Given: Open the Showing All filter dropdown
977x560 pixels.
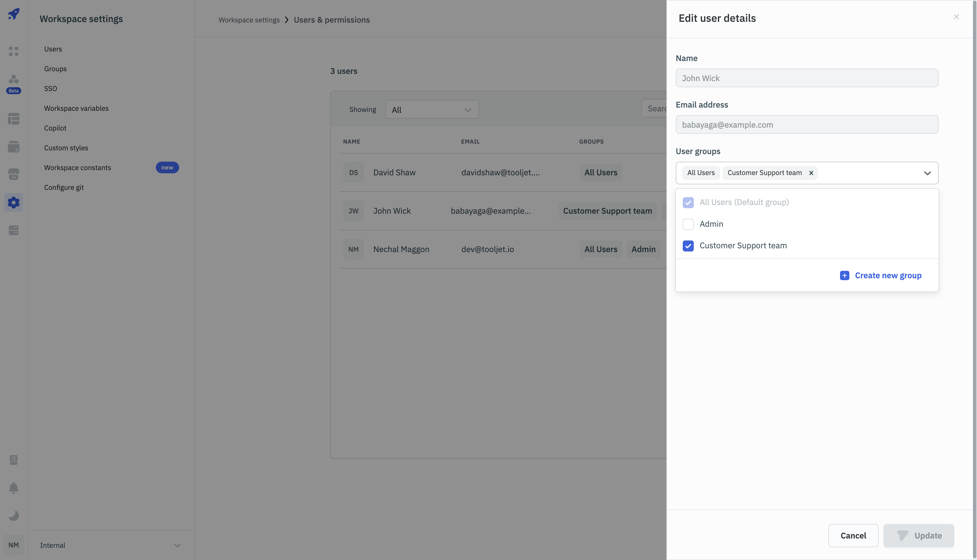Looking at the screenshot, I should click(x=432, y=110).
